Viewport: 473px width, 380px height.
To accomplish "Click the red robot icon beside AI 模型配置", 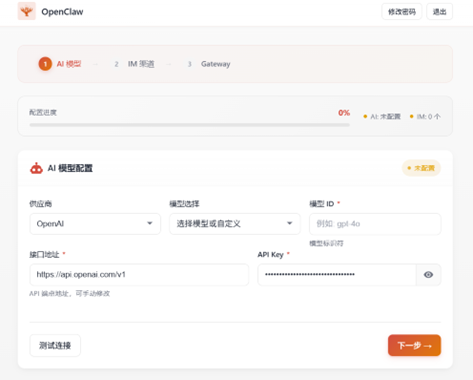I will (x=36, y=168).
